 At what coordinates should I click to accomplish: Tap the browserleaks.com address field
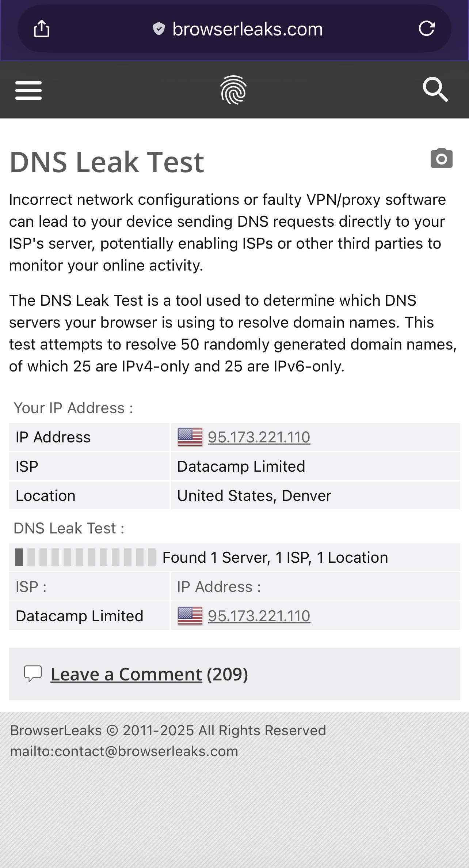[247, 29]
